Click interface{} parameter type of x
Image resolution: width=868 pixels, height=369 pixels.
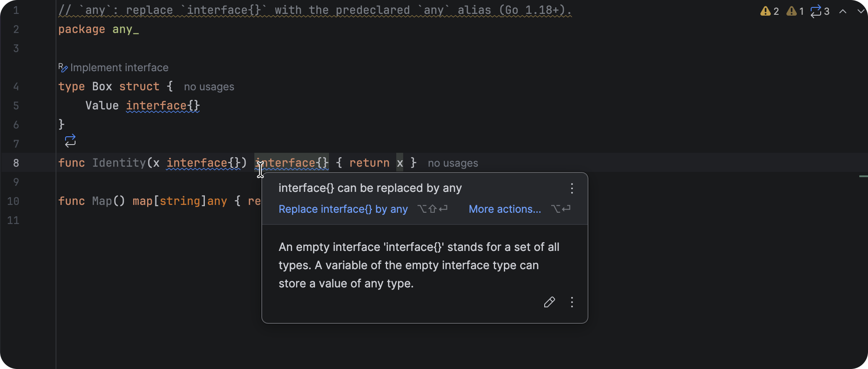point(203,163)
